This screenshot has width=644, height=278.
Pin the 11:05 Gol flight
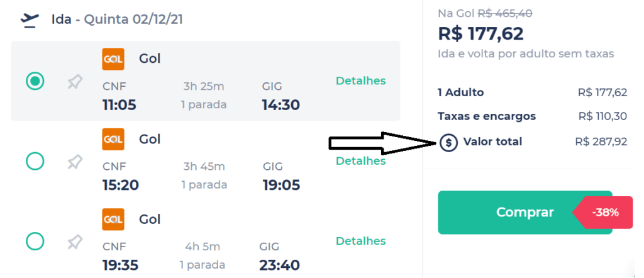point(75,82)
